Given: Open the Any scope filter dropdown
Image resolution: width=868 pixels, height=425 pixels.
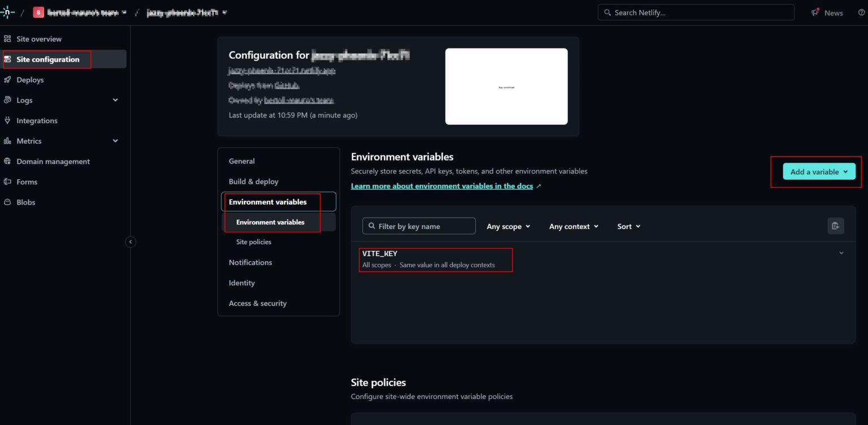Looking at the screenshot, I should tap(509, 226).
